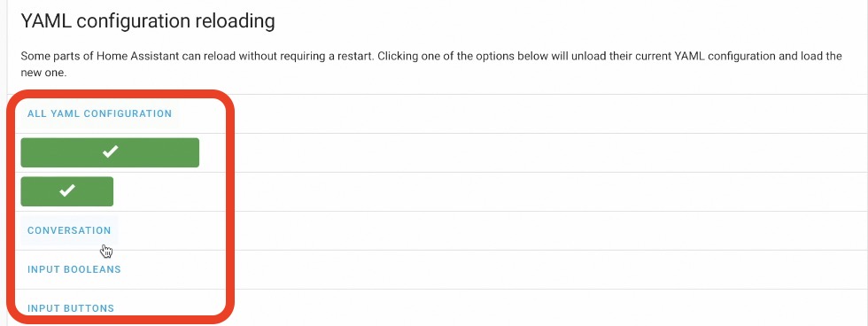The width and height of the screenshot is (868, 326).
Task: Click empty row space beside INPUT BOOLEANS
Action: pos(542,269)
